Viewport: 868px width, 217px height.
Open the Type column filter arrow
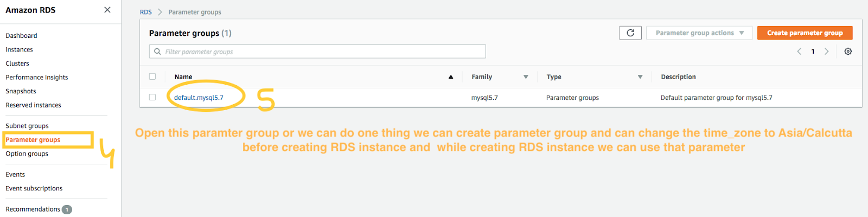(640, 77)
